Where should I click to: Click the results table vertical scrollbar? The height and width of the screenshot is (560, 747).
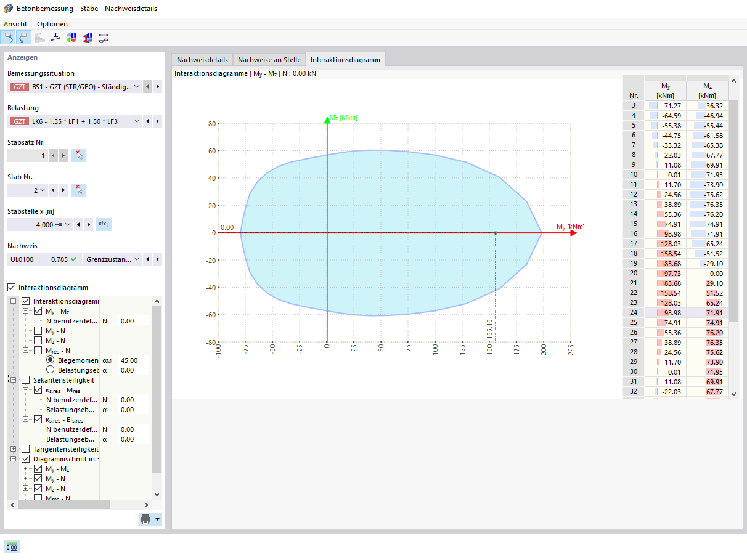pos(733,211)
